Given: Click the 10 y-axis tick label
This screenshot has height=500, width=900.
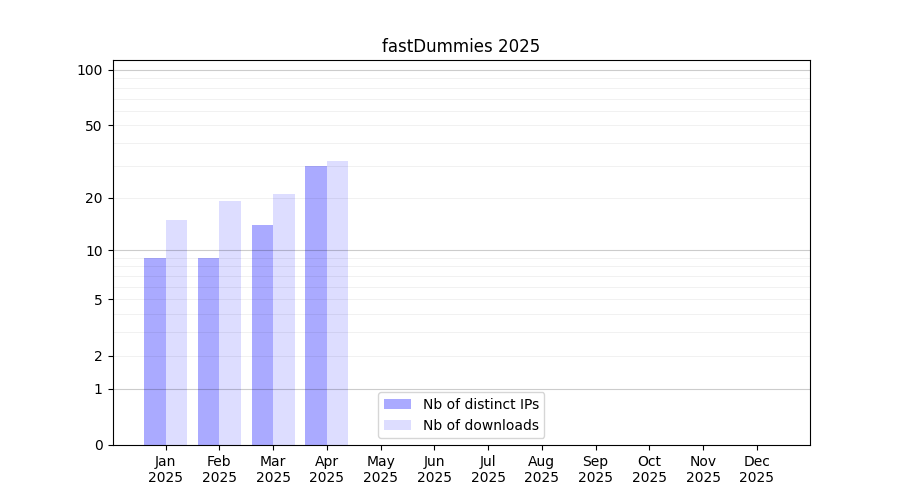Looking at the screenshot, I should (x=93, y=251).
